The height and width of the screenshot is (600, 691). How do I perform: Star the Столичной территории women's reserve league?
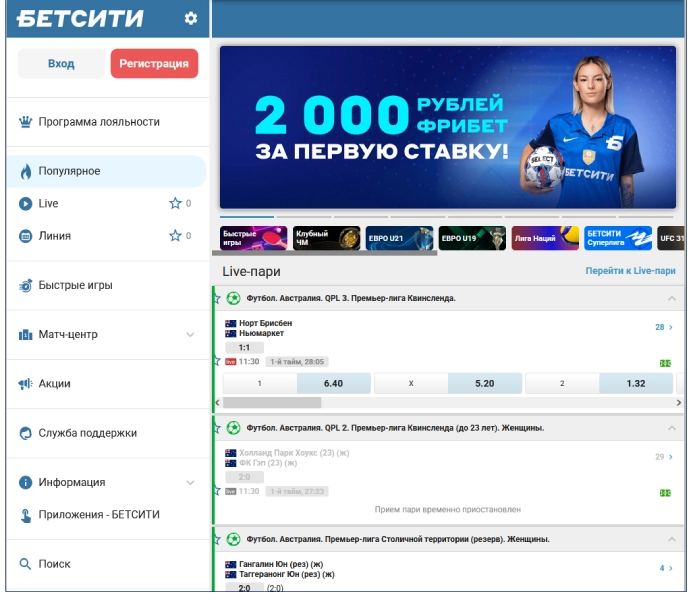tap(217, 540)
